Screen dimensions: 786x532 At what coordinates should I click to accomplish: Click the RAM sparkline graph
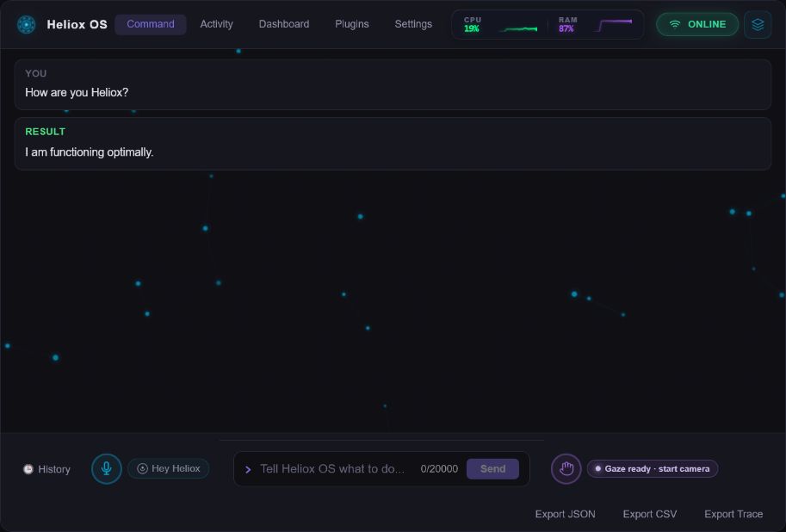[614, 25]
